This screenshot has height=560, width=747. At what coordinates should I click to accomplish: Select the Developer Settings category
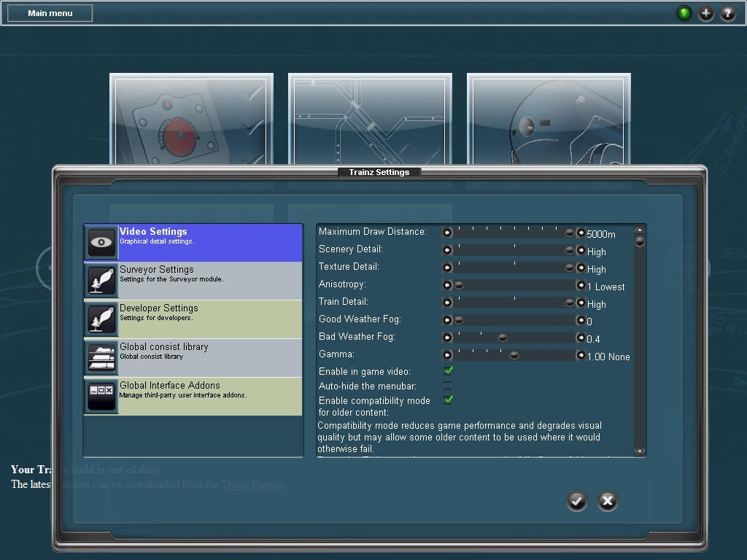coord(193,319)
